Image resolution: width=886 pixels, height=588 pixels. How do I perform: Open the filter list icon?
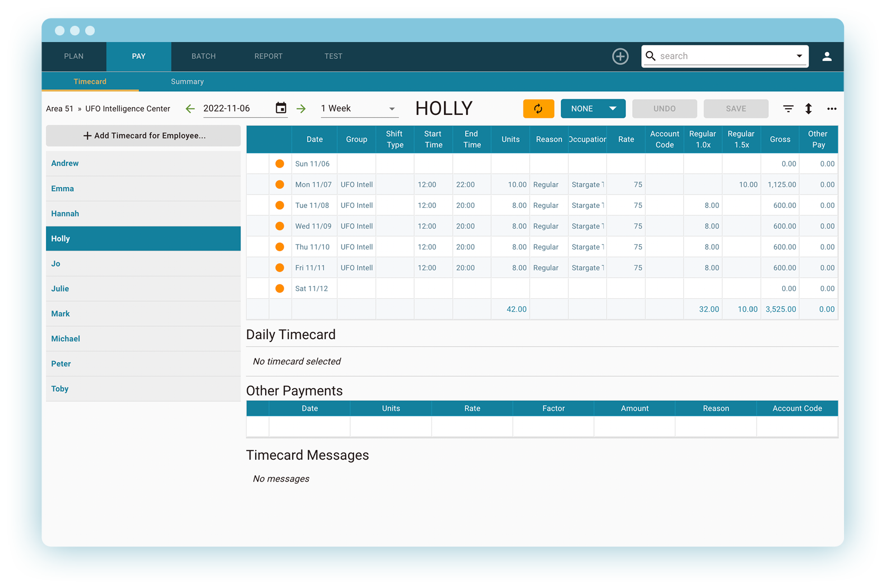(788, 109)
